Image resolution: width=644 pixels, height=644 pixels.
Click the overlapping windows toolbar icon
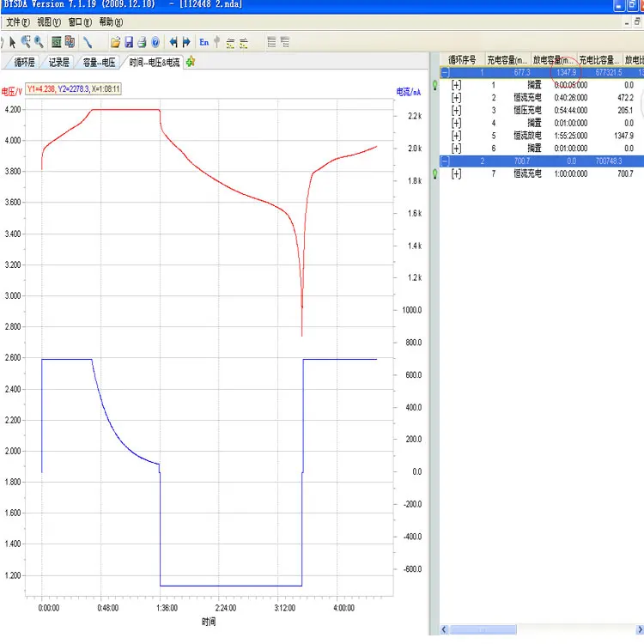pos(70,42)
